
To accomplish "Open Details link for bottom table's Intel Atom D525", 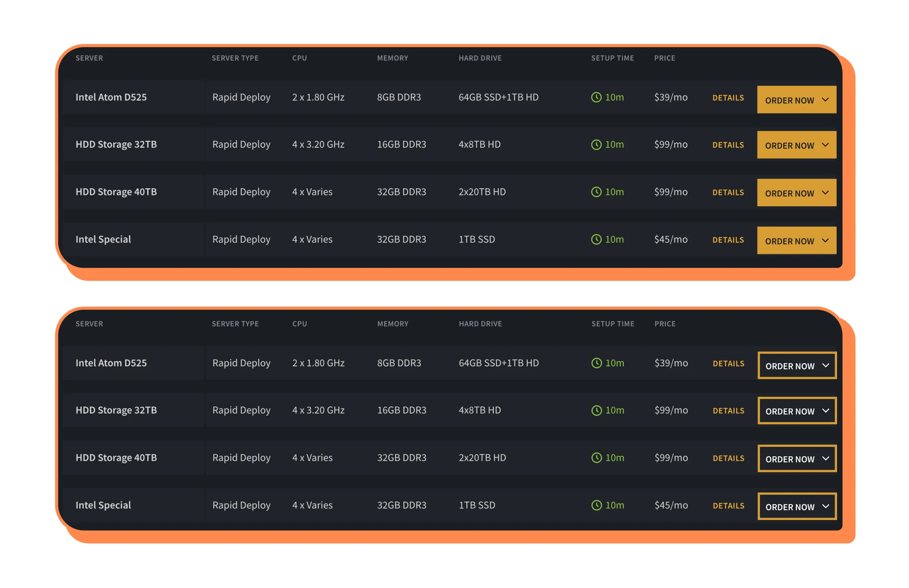I will pos(728,364).
